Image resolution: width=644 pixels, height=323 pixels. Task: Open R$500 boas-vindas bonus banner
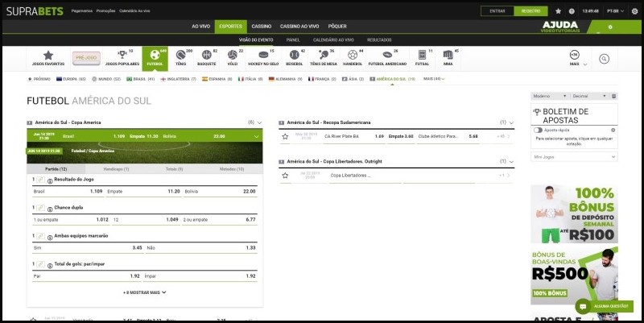click(x=574, y=275)
